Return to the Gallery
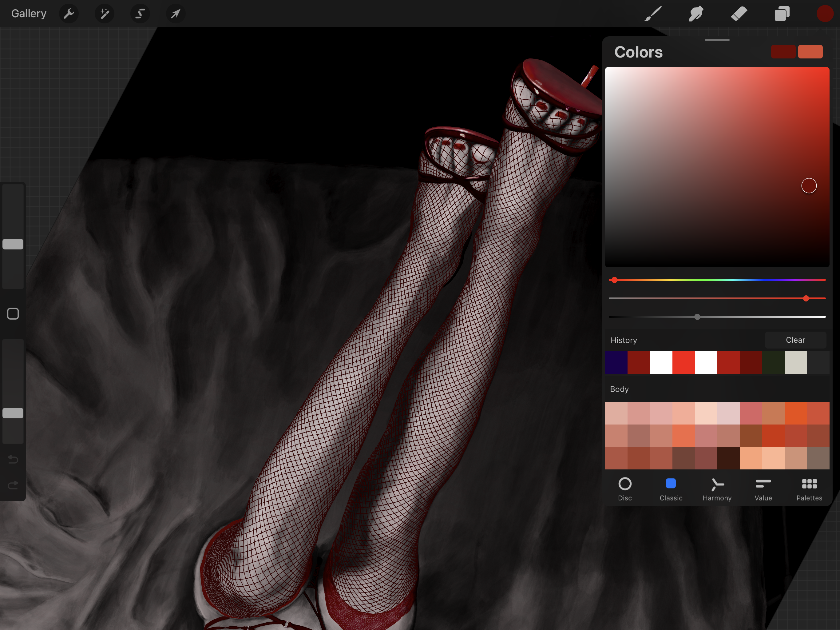 [x=29, y=14]
